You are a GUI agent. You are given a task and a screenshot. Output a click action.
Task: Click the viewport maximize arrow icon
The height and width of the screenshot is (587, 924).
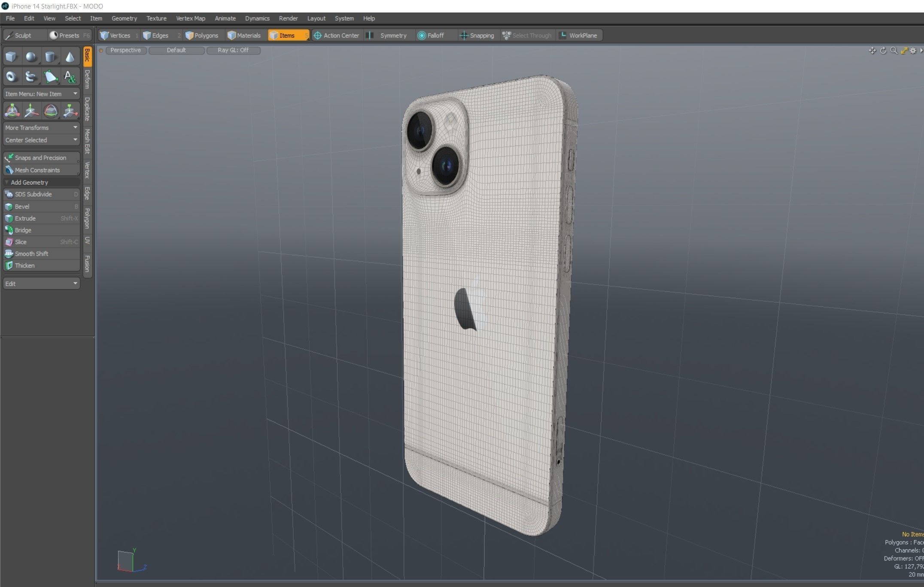(x=904, y=51)
